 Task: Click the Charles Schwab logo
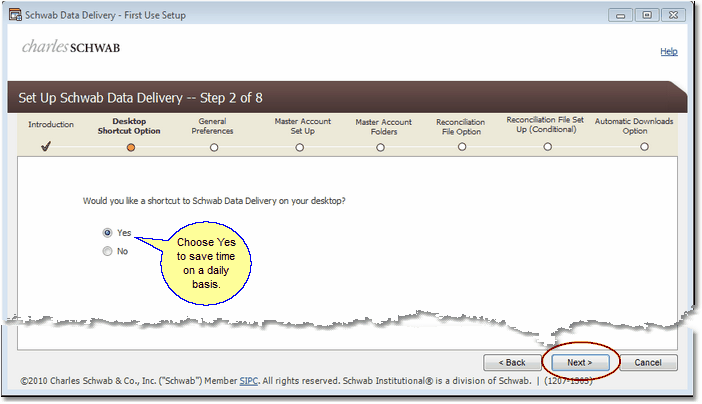(x=71, y=47)
